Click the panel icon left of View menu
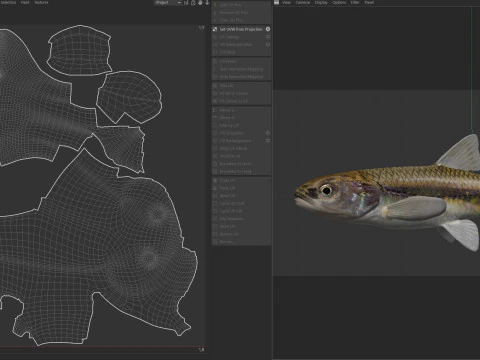The height and width of the screenshot is (360, 480). click(276, 2)
